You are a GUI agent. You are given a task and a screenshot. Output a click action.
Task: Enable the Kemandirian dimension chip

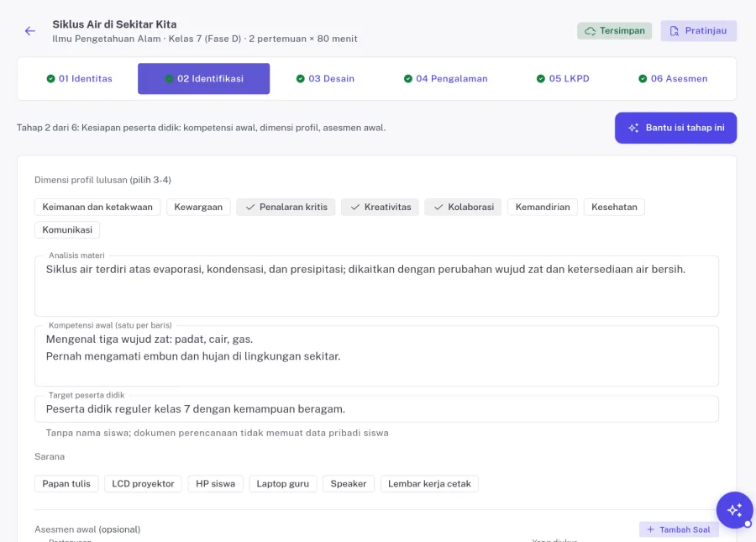543,207
